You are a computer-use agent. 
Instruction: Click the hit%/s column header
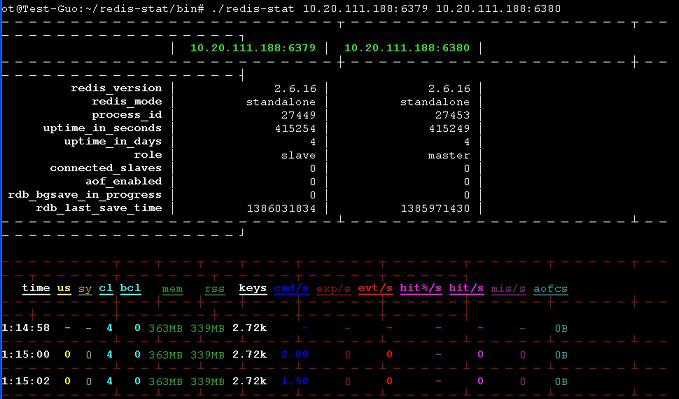coord(421,289)
